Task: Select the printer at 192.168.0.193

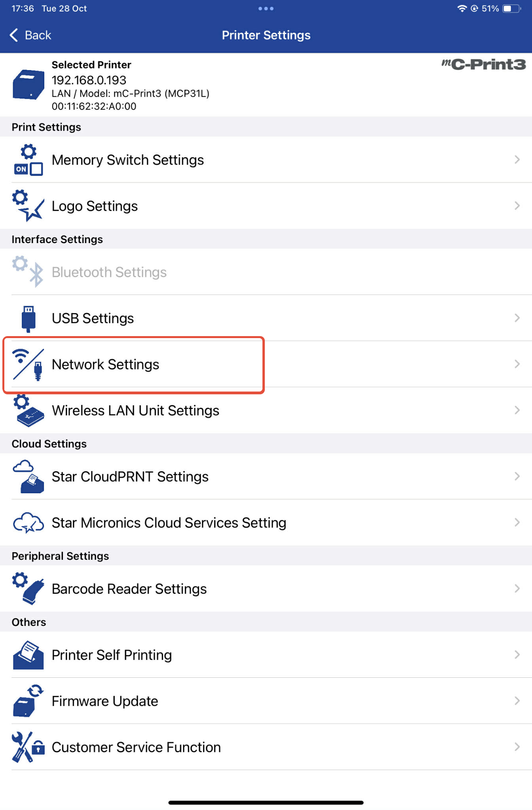Action: 266,85
